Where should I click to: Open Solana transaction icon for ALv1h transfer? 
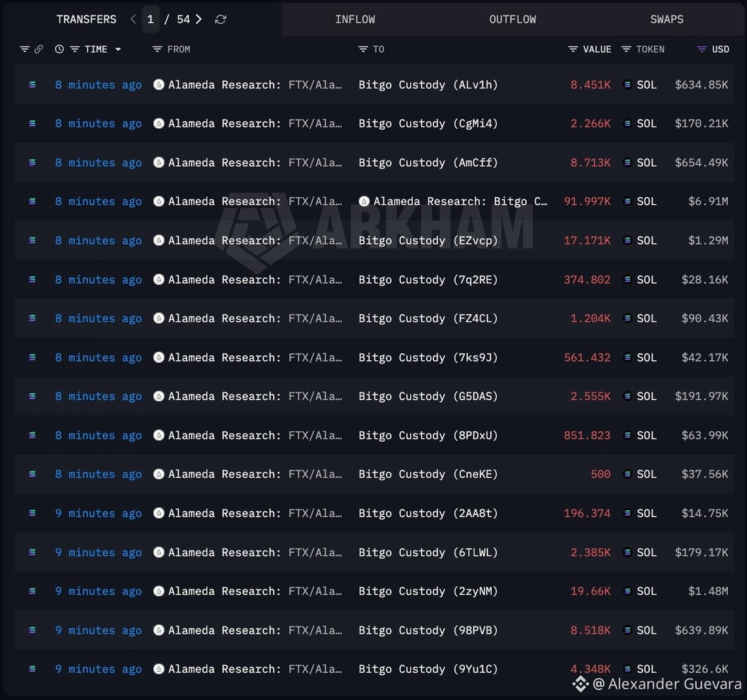[32, 85]
